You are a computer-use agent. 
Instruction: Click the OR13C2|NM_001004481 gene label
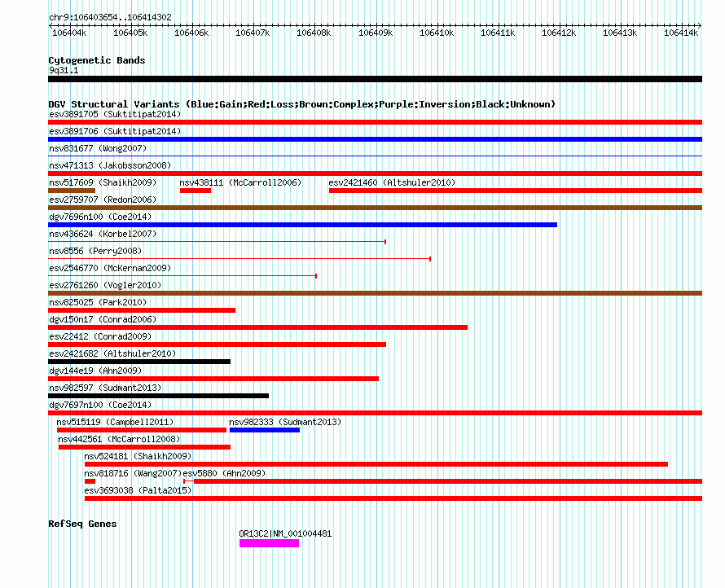pyautogui.click(x=285, y=534)
